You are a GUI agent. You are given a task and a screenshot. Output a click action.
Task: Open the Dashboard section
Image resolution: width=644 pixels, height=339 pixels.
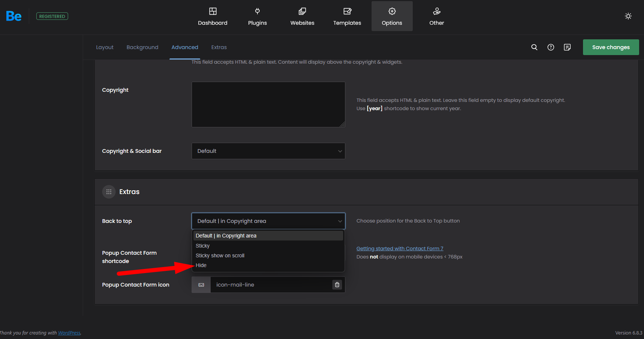213,16
